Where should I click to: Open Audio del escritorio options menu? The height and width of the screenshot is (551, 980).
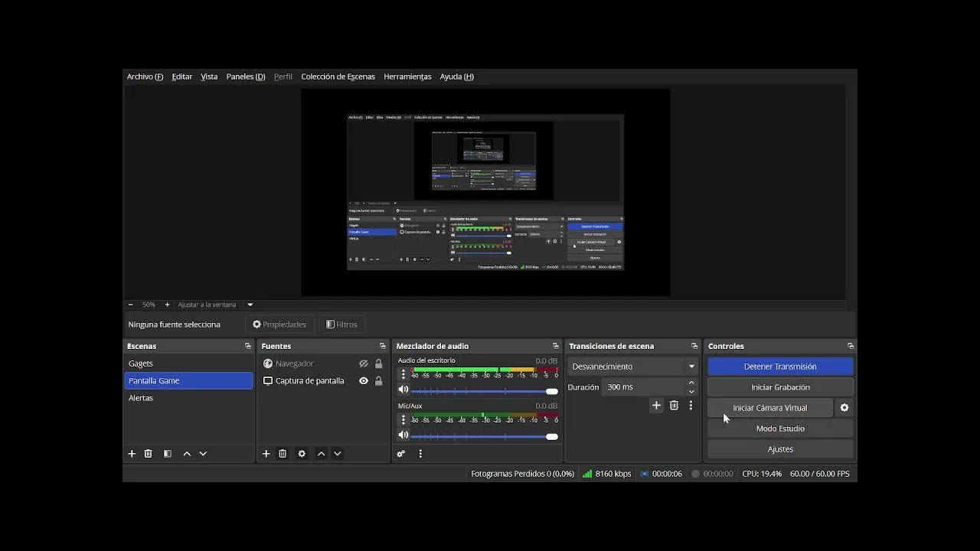tap(403, 374)
